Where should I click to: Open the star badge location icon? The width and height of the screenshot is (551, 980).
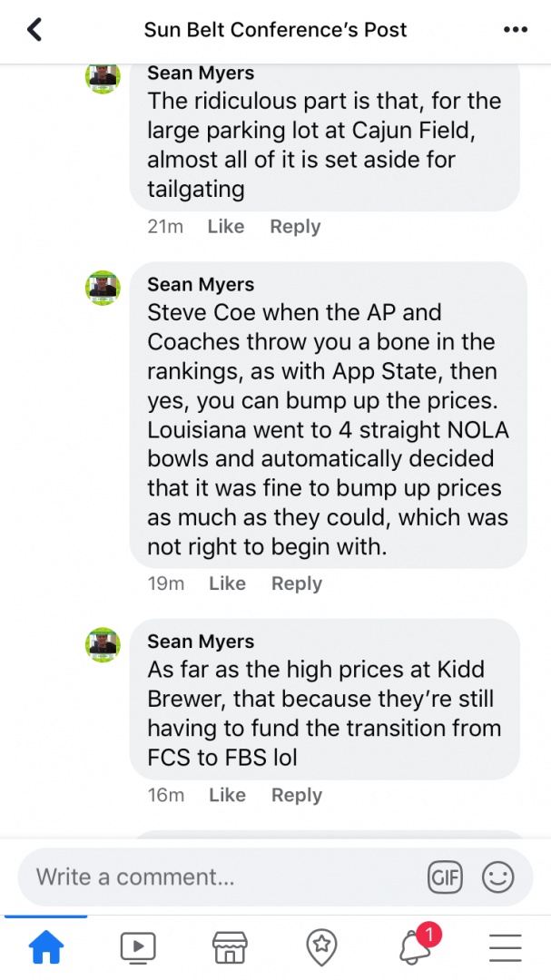coord(321,947)
